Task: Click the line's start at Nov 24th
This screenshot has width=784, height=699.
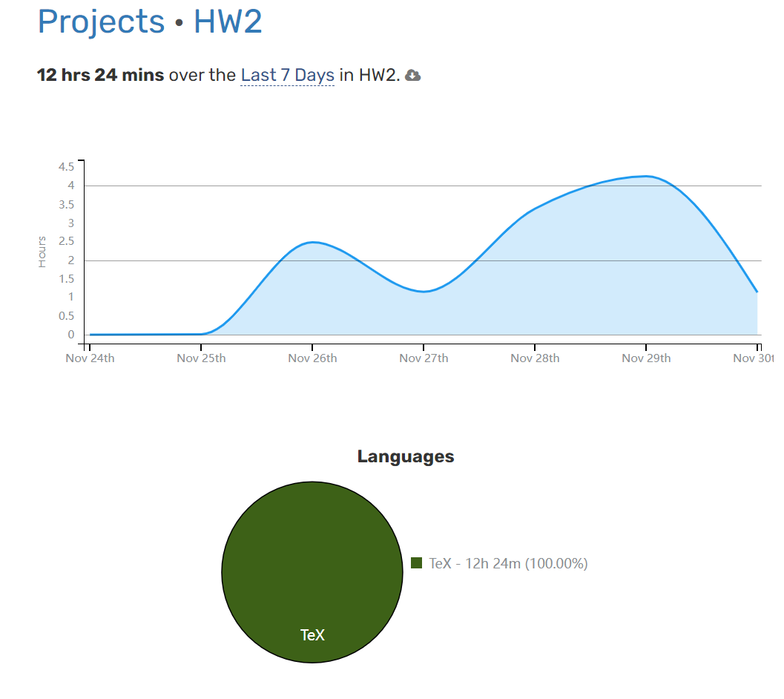Action: (x=90, y=335)
